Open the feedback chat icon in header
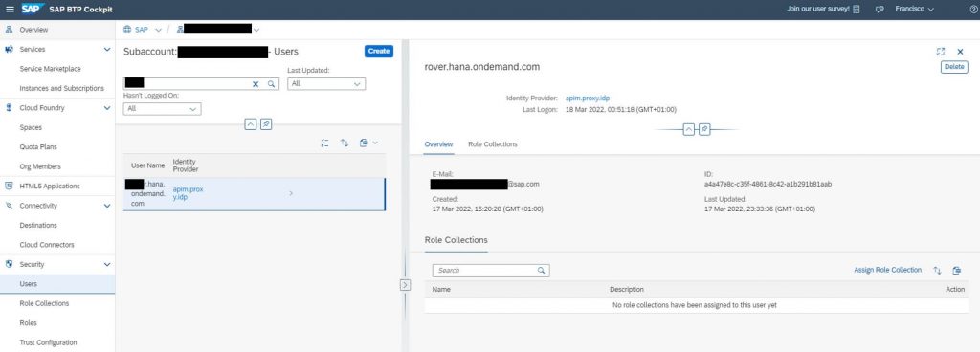 880,10
